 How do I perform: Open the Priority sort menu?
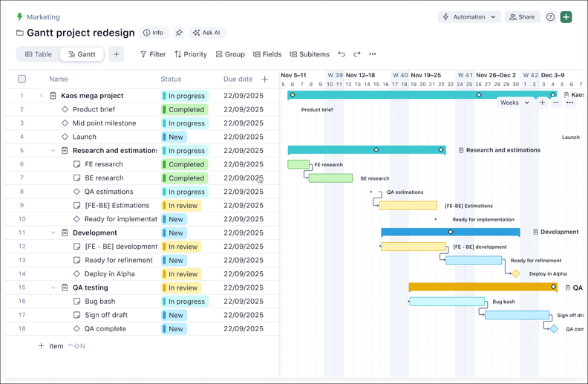point(191,54)
